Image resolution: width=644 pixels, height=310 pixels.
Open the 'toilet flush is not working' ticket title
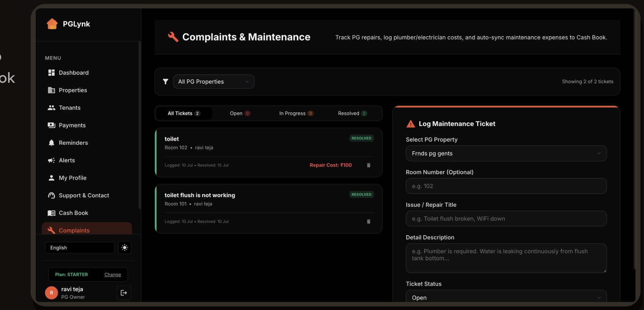[200, 195]
